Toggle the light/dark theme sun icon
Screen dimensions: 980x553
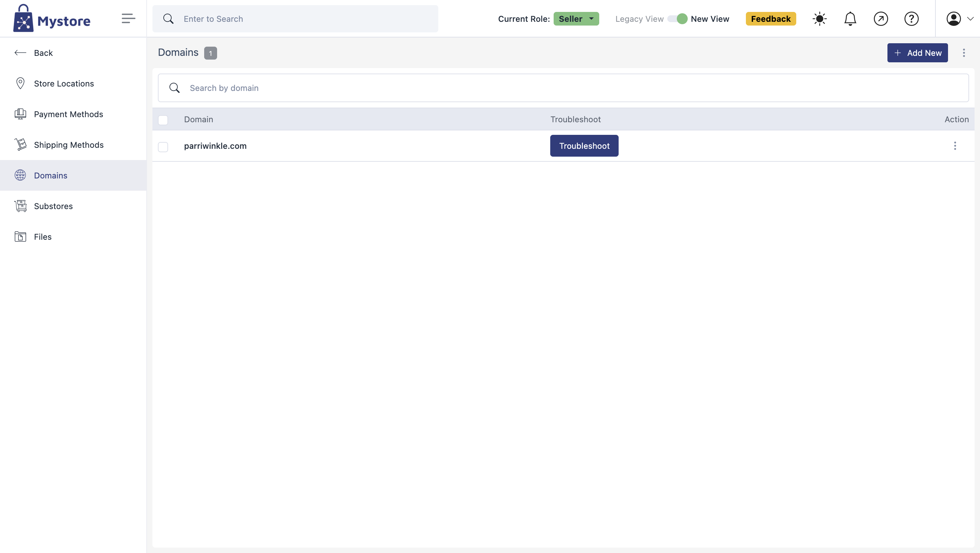819,19
